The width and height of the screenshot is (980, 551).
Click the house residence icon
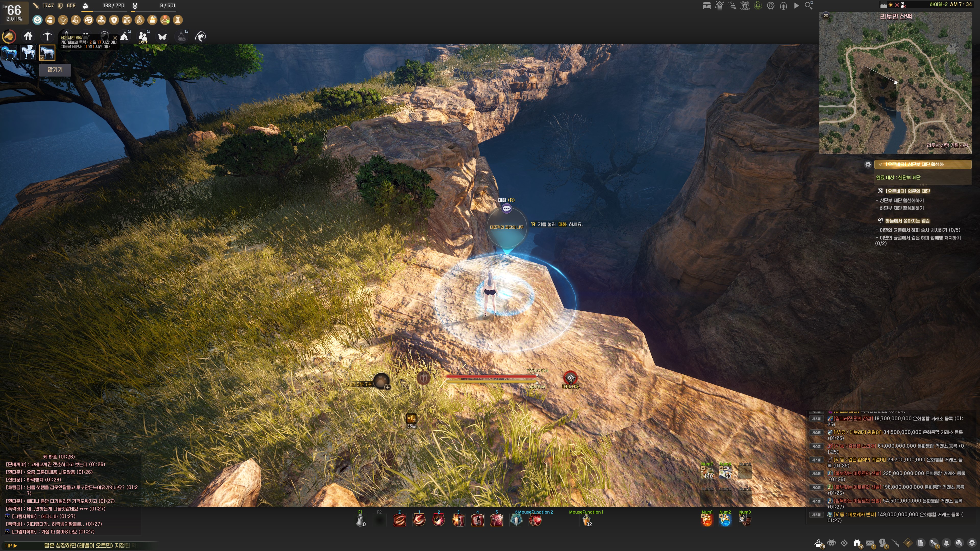[x=28, y=36]
